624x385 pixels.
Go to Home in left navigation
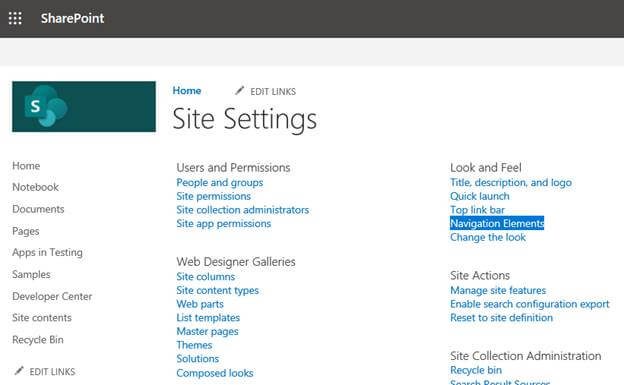click(26, 166)
